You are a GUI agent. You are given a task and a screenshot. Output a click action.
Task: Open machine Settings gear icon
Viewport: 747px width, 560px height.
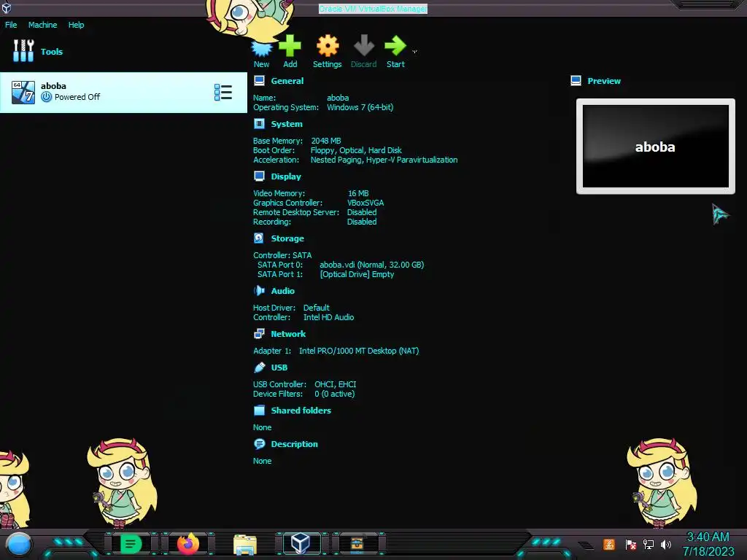328,46
